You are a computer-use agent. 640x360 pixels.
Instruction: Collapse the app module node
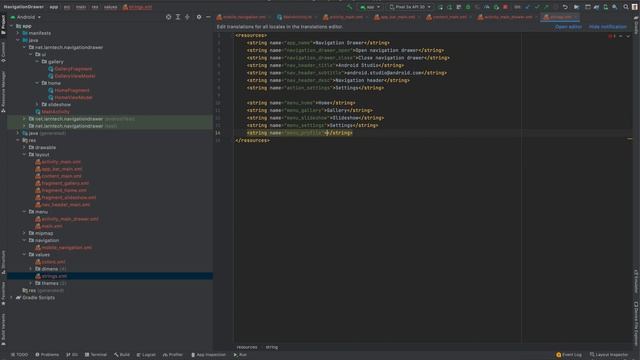[11, 26]
